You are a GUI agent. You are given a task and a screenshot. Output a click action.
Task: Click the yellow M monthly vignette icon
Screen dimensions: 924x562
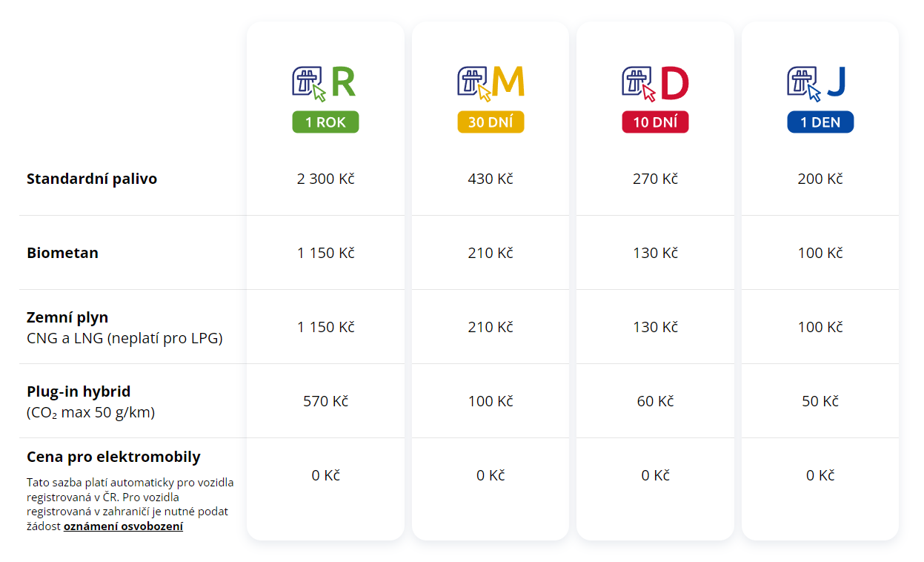[x=491, y=82]
